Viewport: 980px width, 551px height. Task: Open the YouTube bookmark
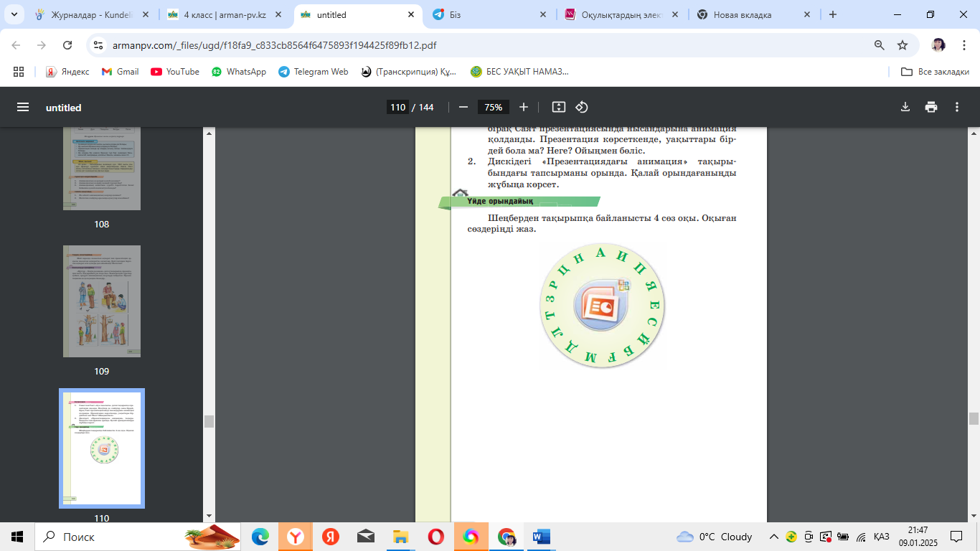[x=174, y=72]
